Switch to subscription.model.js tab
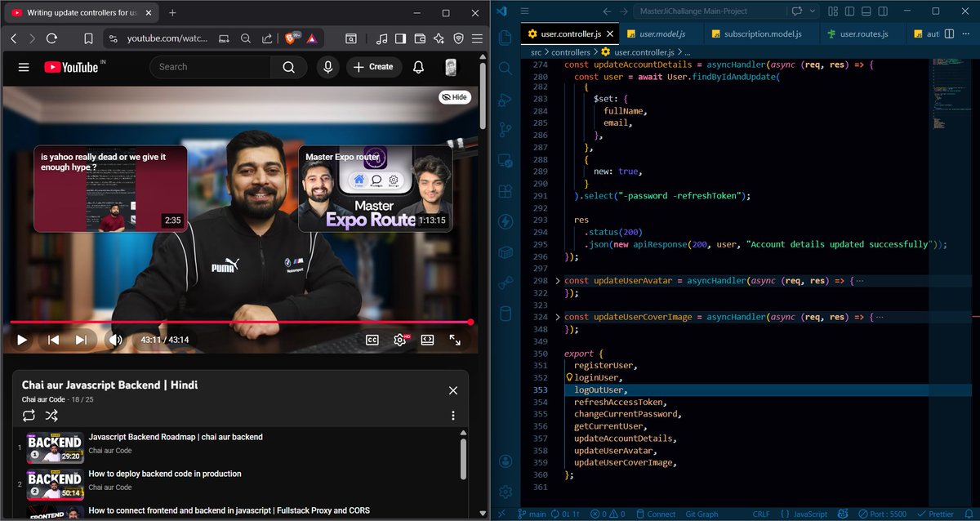 point(763,33)
